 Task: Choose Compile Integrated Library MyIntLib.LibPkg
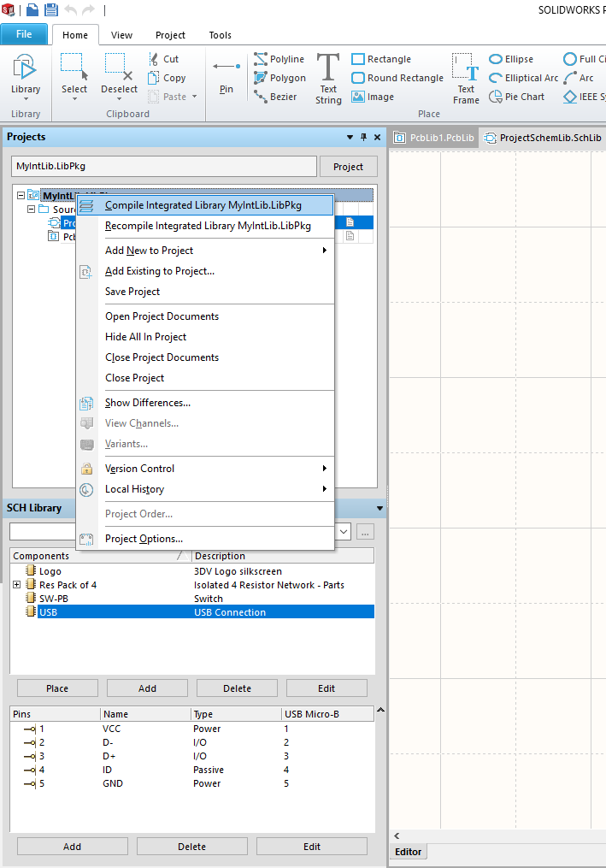pyautogui.click(x=205, y=205)
